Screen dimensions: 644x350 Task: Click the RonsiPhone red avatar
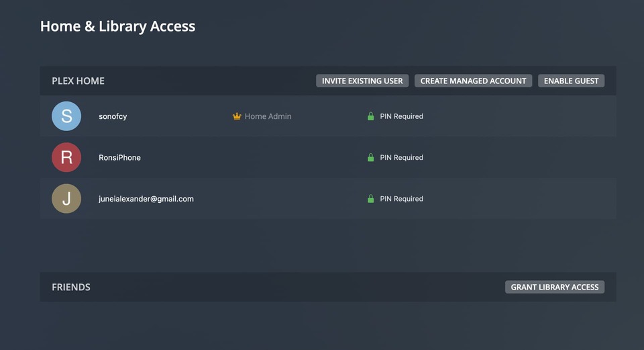pyautogui.click(x=66, y=157)
